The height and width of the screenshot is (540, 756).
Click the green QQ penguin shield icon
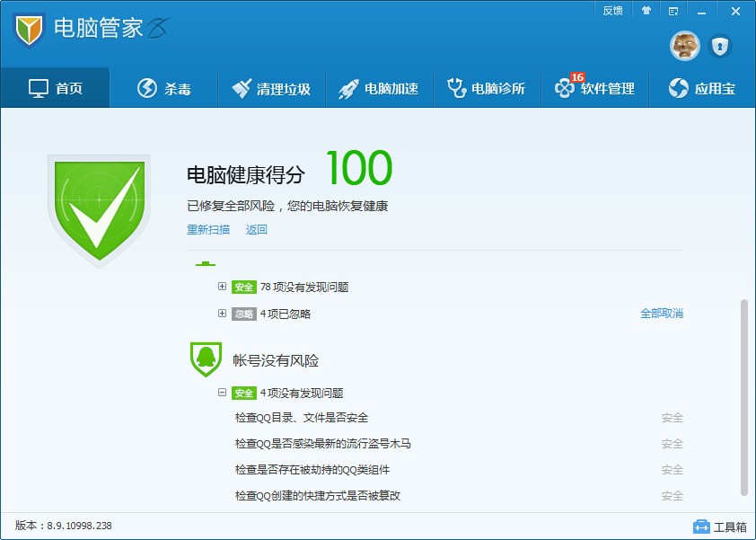206,359
